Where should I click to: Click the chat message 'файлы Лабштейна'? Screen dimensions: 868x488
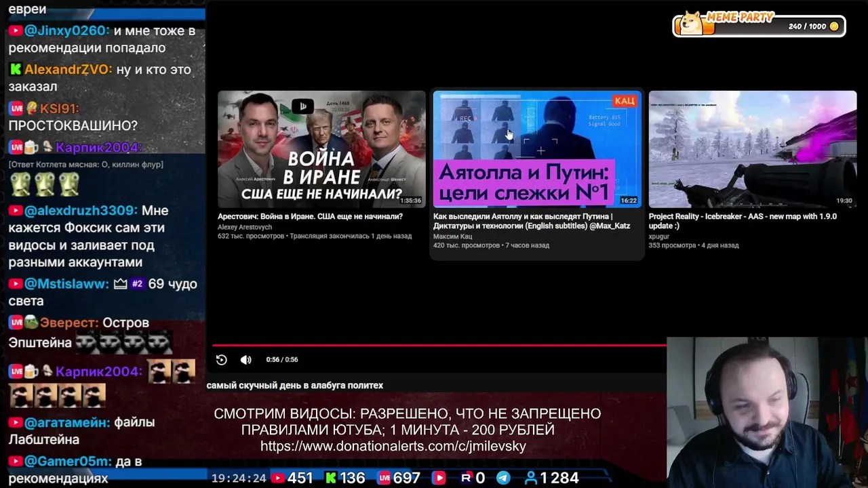(81, 431)
